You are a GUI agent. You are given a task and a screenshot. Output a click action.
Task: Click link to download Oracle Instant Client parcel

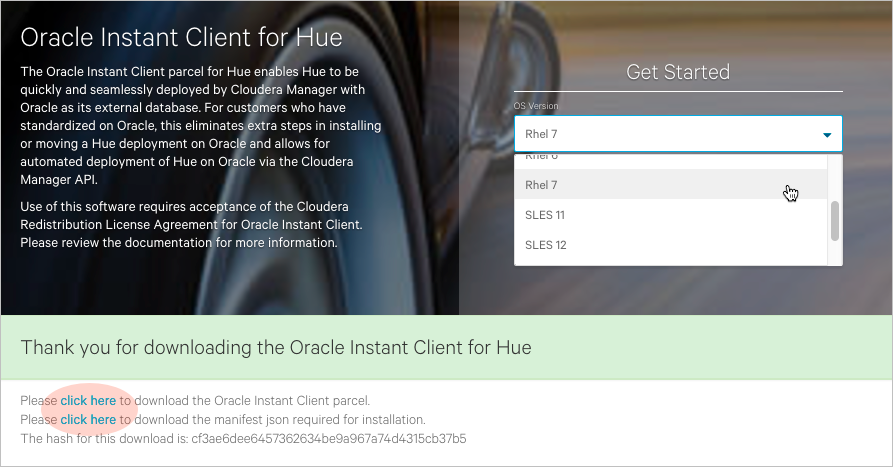click(88, 401)
